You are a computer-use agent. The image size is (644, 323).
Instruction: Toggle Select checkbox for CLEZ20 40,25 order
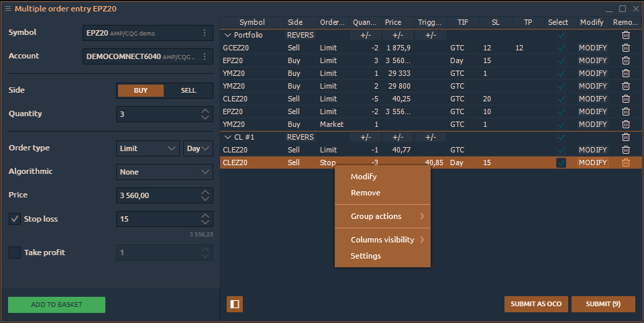click(x=561, y=99)
